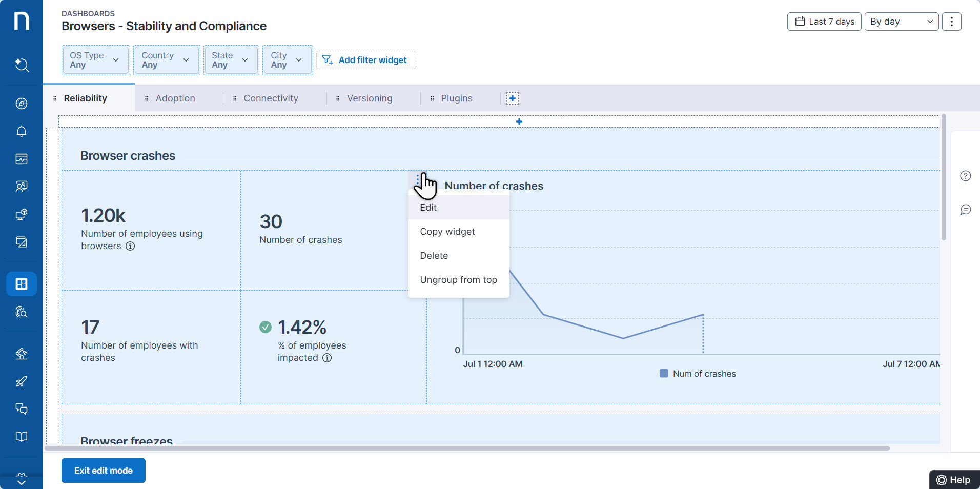The width and height of the screenshot is (980, 489).
Task: Open the By day granularity dropdown
Action: coord(901,22)
